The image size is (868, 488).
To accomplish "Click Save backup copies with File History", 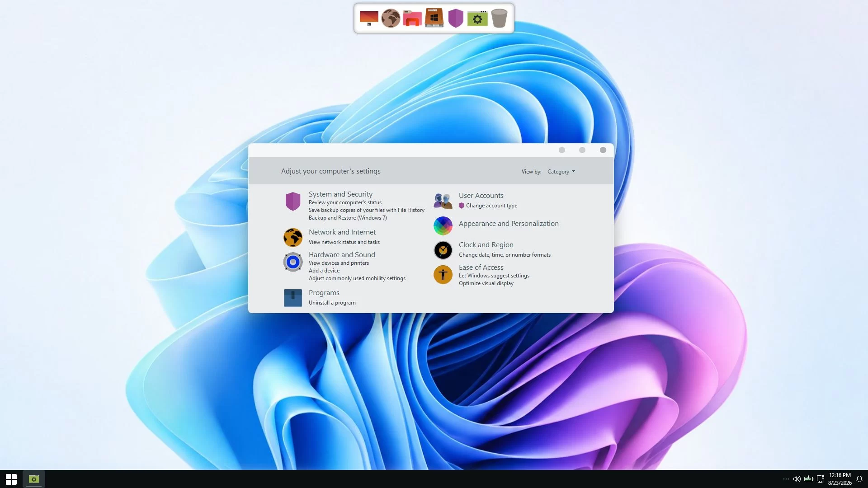I will 367,210.
